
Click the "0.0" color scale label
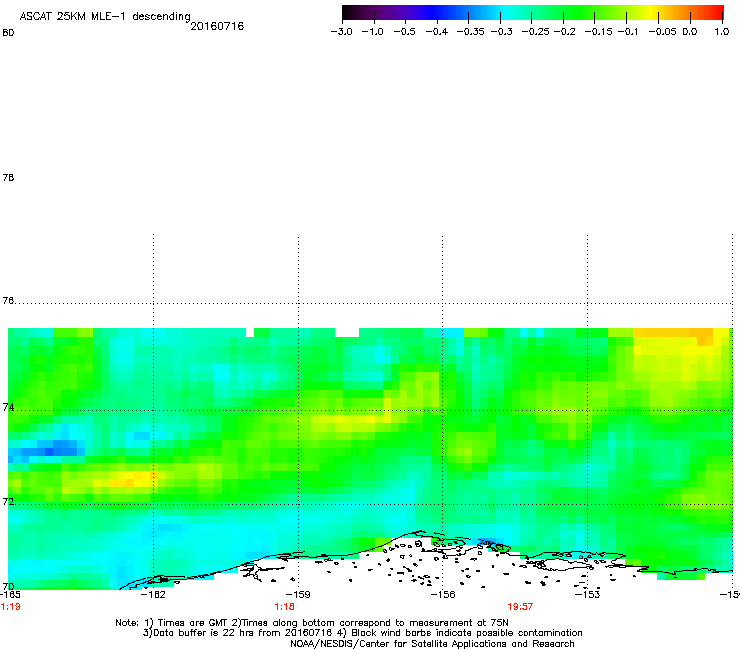(x=690, y=32)
